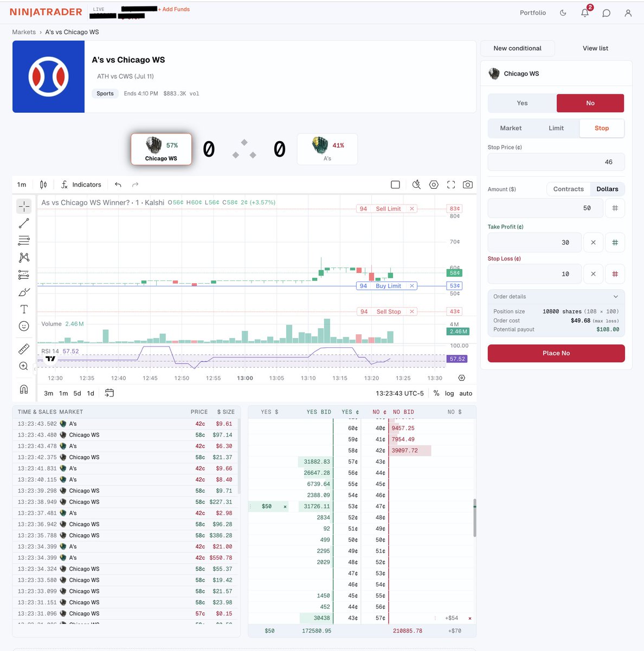Open the quick search icon
The width and height of the screenshot is (644, 651).
pyautogui.click(x=416, y=184)
